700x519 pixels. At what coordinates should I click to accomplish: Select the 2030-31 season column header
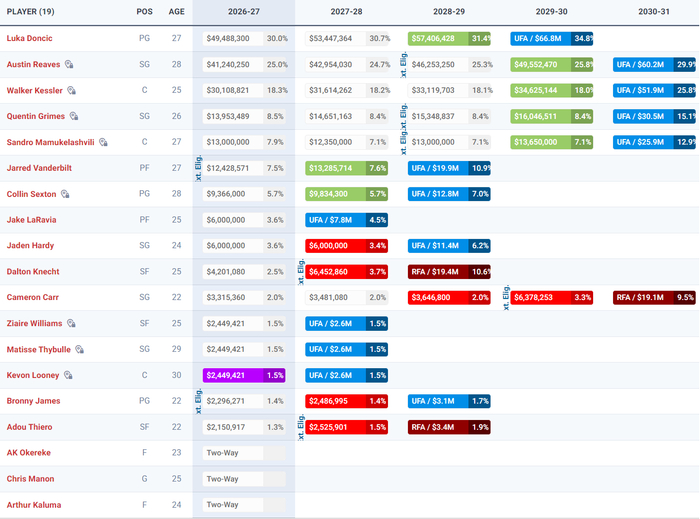(x=654, y=12)
